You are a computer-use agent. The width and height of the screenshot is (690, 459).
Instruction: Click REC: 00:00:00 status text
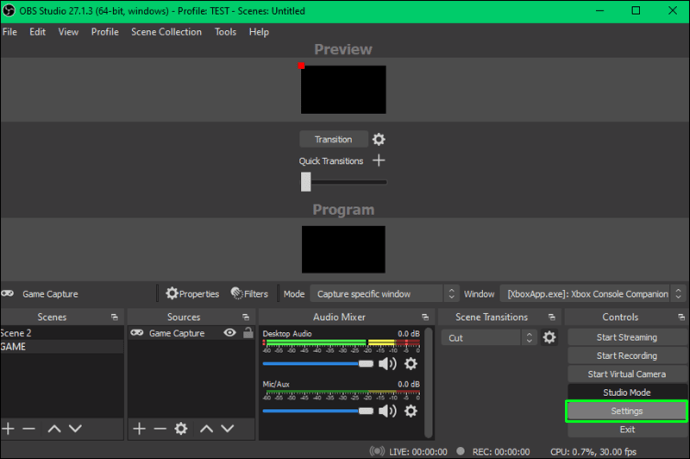[x=501, y=452]
